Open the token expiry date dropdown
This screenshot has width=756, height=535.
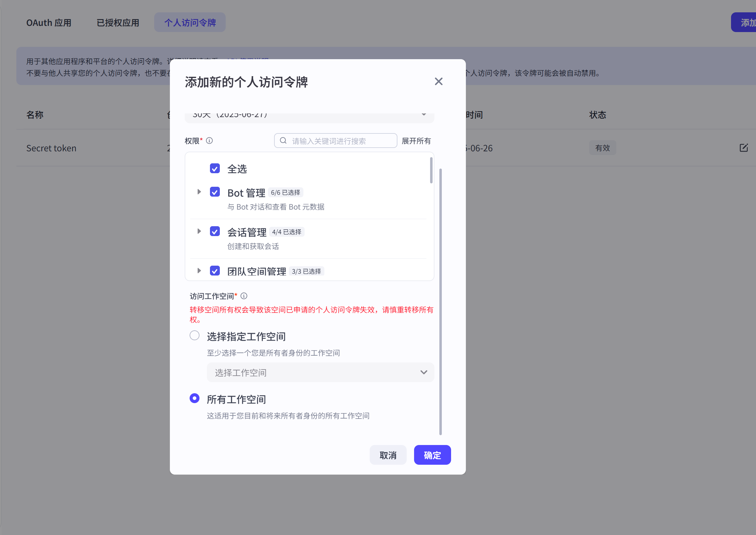(424, 115)
